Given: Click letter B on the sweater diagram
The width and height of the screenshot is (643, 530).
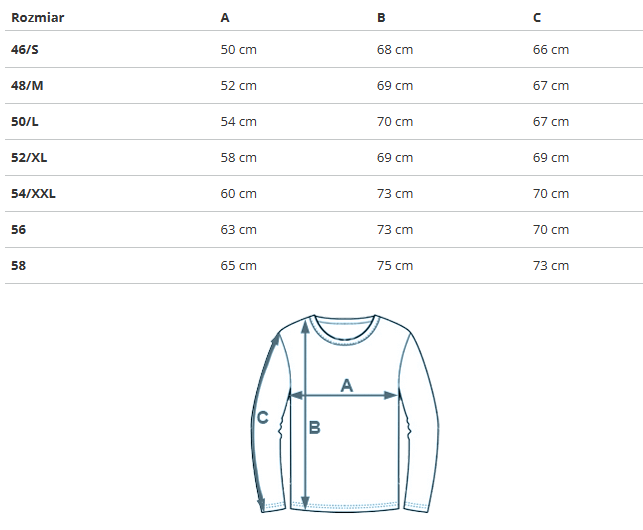Looking at the screenshot, I should tap(314, 427).
